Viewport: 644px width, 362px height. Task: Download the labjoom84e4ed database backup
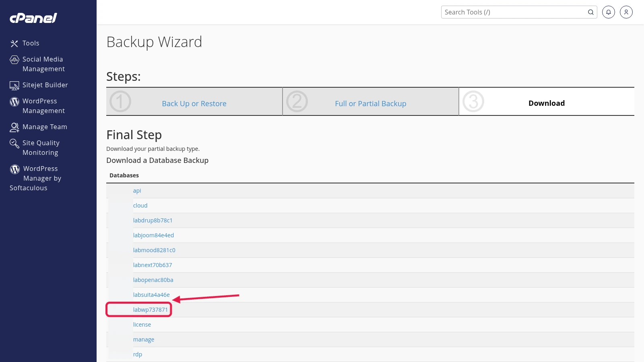point(153,235)
